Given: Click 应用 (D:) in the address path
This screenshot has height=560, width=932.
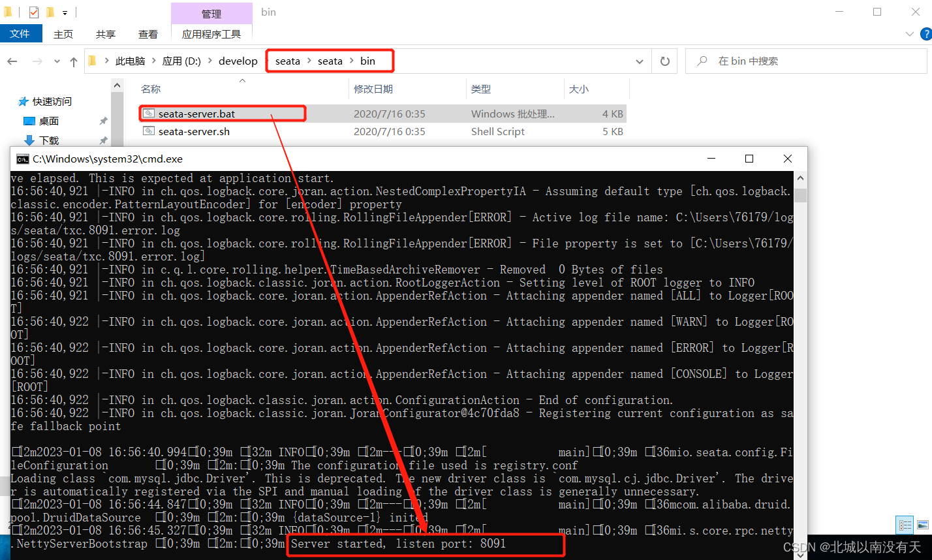Looking at the screenshot, I should pos(181,61).
